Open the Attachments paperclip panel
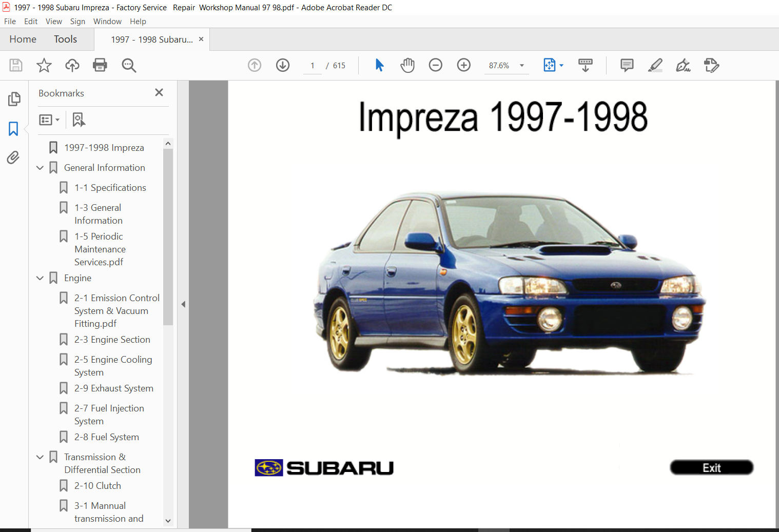Screen dimensions: 779x532 point(13,157)
